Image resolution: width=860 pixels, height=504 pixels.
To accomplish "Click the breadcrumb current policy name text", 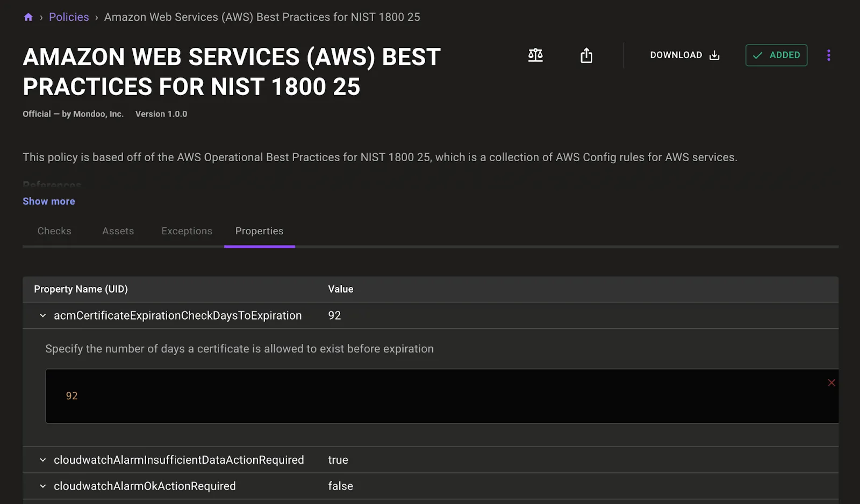I will coord(262,17).
